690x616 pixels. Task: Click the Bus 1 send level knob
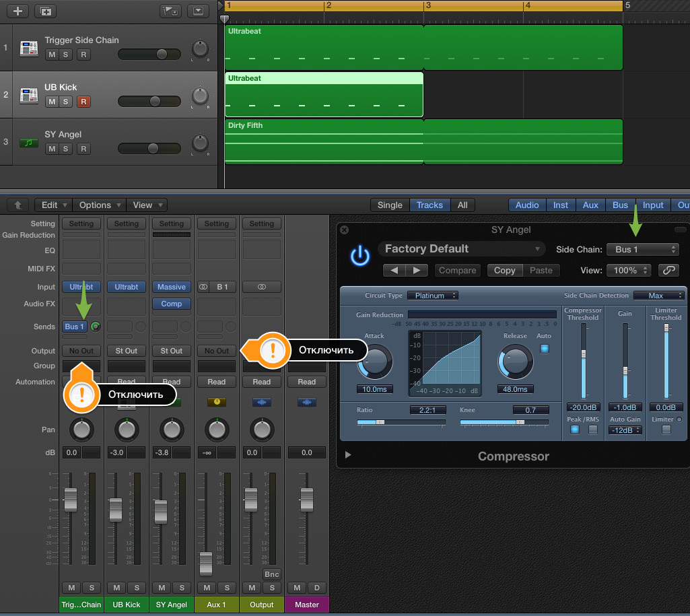tap(96, 327)
